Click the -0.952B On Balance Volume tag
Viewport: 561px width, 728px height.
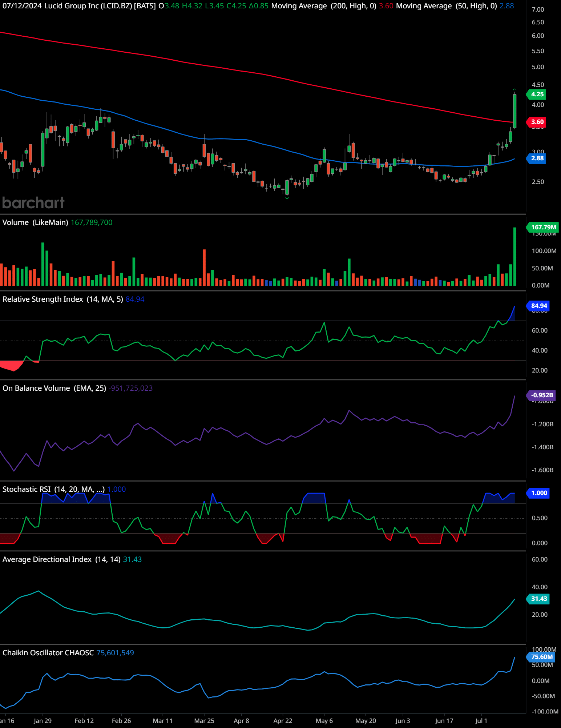[x=541, y=395]
